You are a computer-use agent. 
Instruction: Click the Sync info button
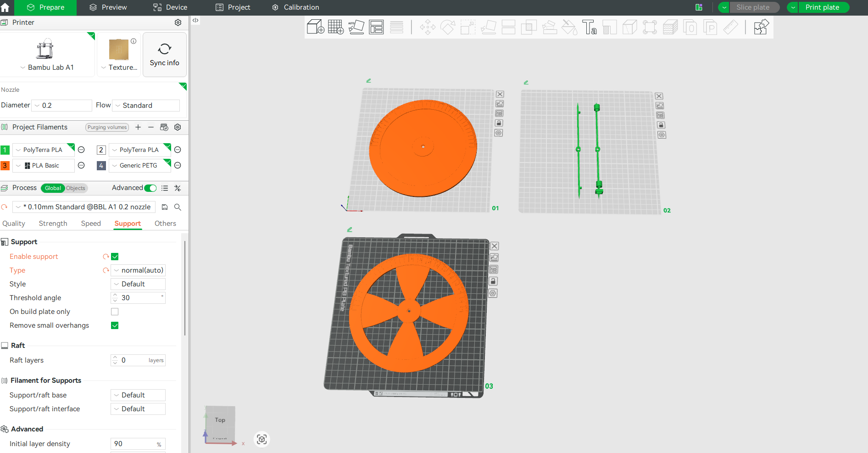(165, 55)
